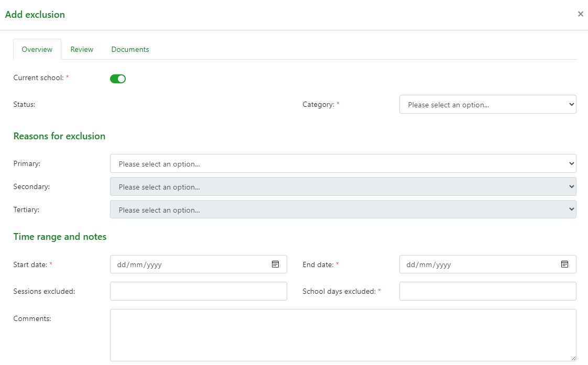Open the Secondary reason dropdown
The width and height of the screenshot is (588, 365).
343,186
